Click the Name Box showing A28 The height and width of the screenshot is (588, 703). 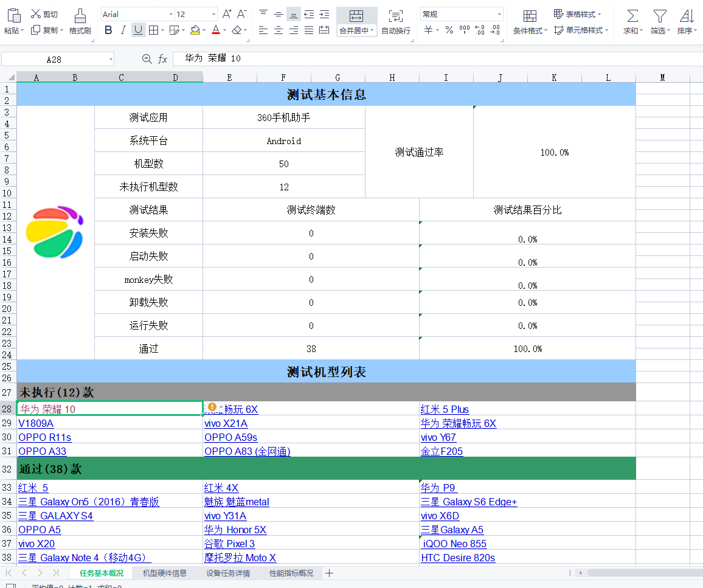pos(54,59)
